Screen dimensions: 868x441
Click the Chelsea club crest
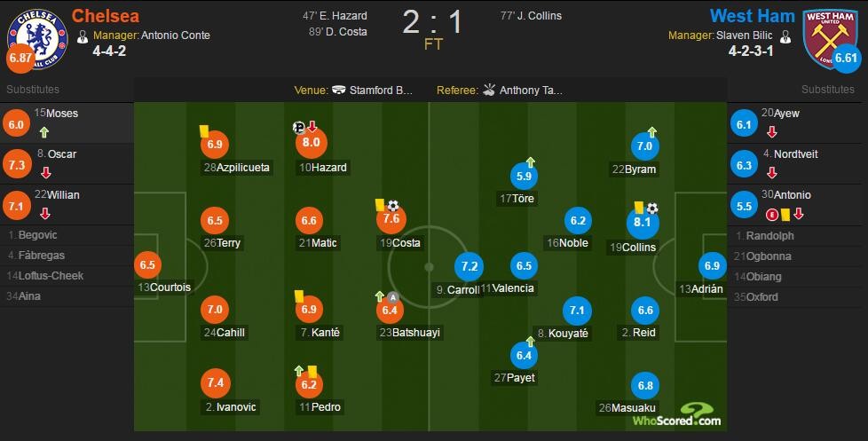[37, 39]
